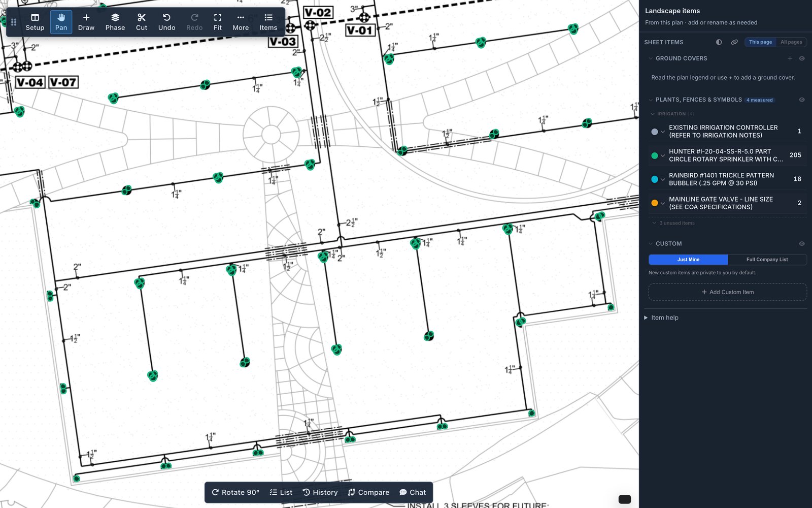This screenshot has width=812, height=508.
Task: Select the Just Mine filter
Action: [x=688, y=260]
